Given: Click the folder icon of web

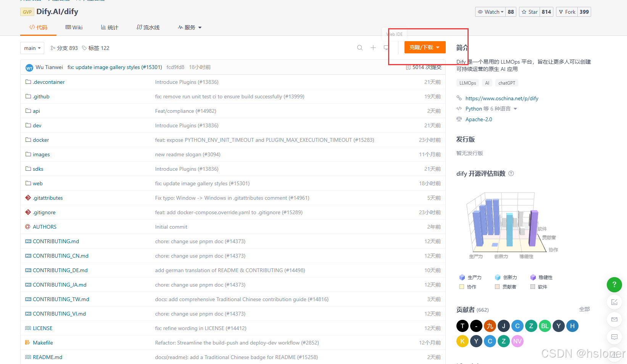Looking at the screenshot, I should point(28,183).
